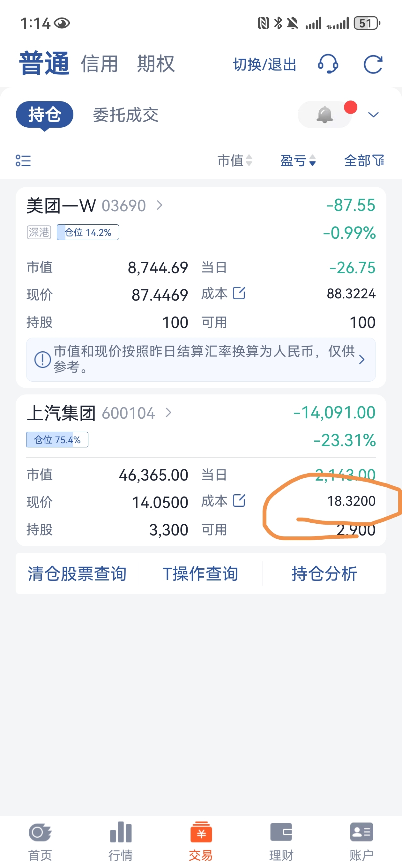Tap 仓位 75.4% position bar
Viewport: 402px width, 868px height.
pos(57,439)
